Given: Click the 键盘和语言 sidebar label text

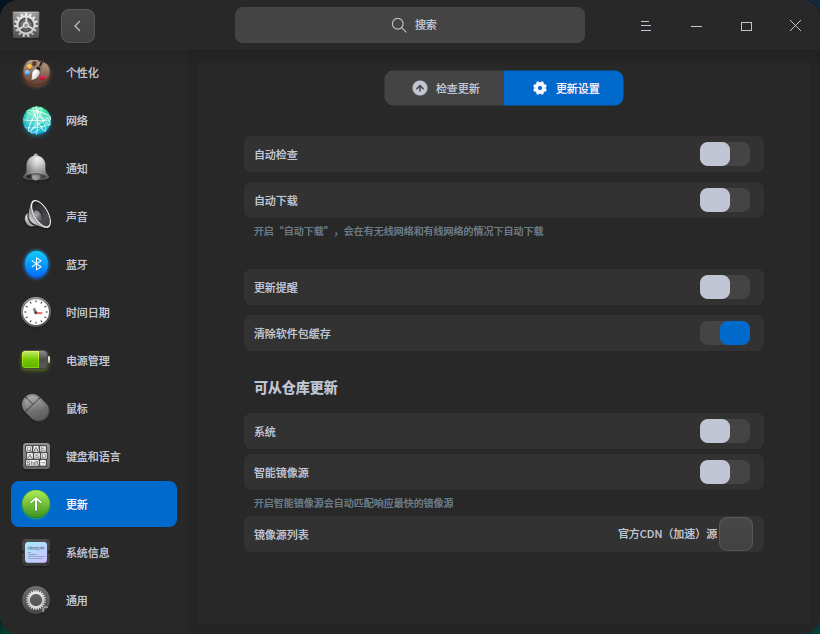Looking at the screenshot, I should pyautogui.click(x=93, y=457).
